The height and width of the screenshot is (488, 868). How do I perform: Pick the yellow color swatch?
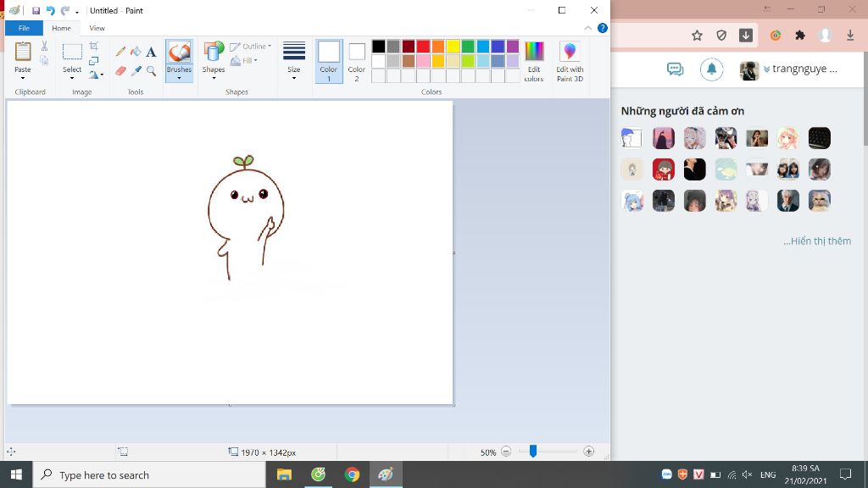pos(453,46)
